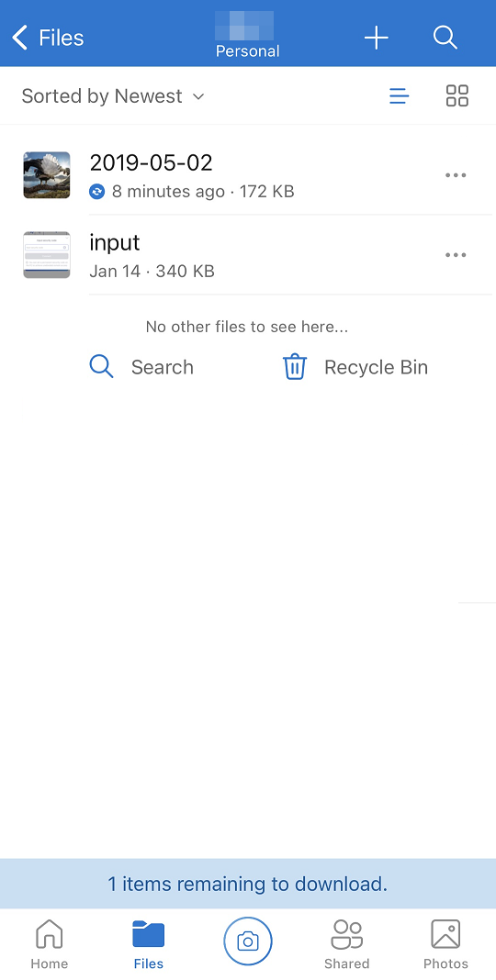
Task: Open more options for 2019-05-02 file
Action: click(456, 175)
